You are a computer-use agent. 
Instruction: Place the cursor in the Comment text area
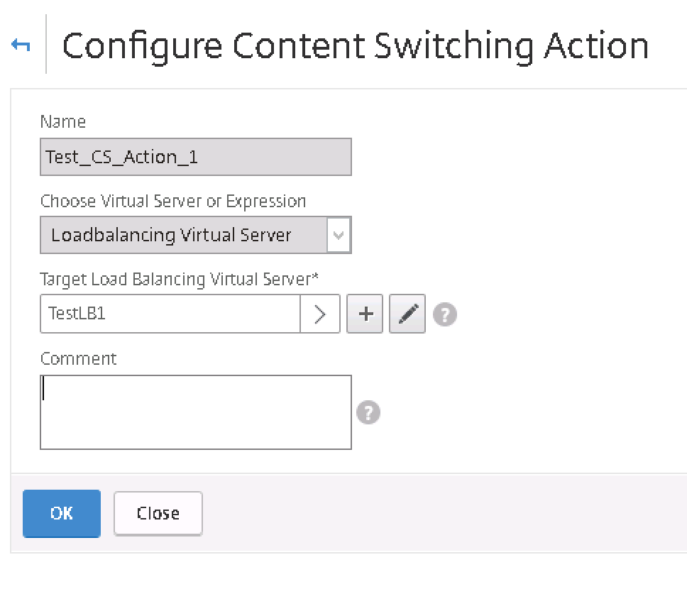coord(196,412)
